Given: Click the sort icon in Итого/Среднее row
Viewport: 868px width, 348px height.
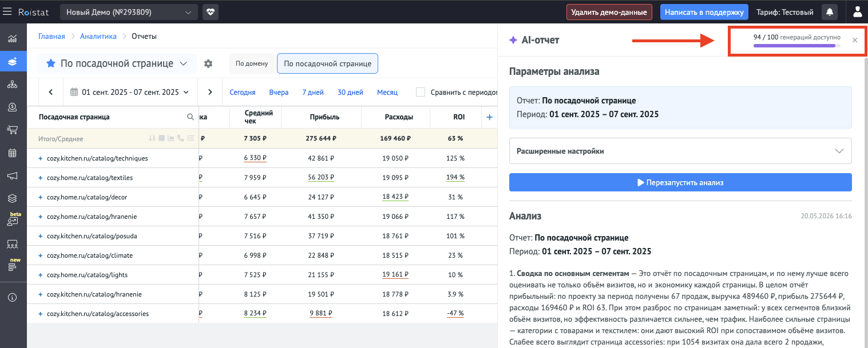Looking at the screenshot, I should coord(152,138).
